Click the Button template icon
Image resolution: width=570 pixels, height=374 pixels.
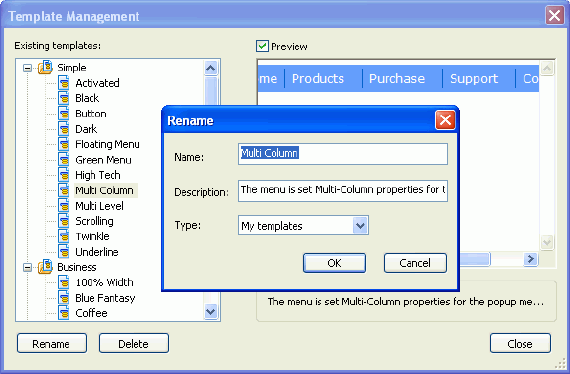pos(64,113)
